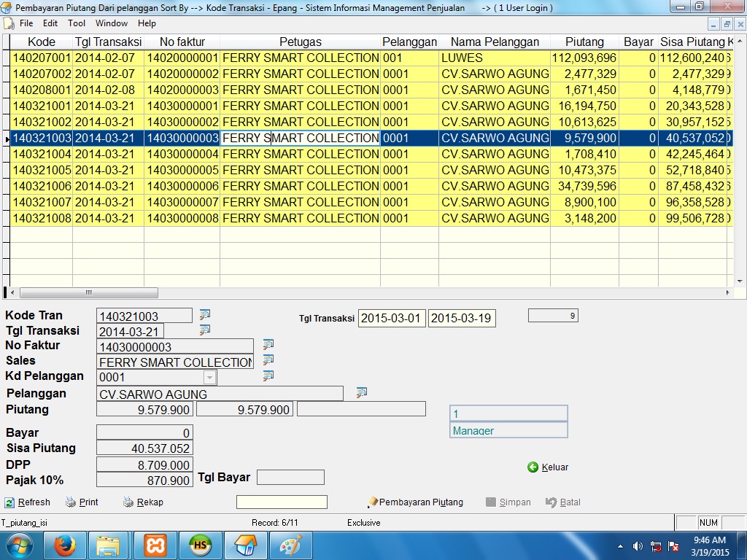
Task: Click the Pembayaran Piutang button
Action: tap(415, 502)
